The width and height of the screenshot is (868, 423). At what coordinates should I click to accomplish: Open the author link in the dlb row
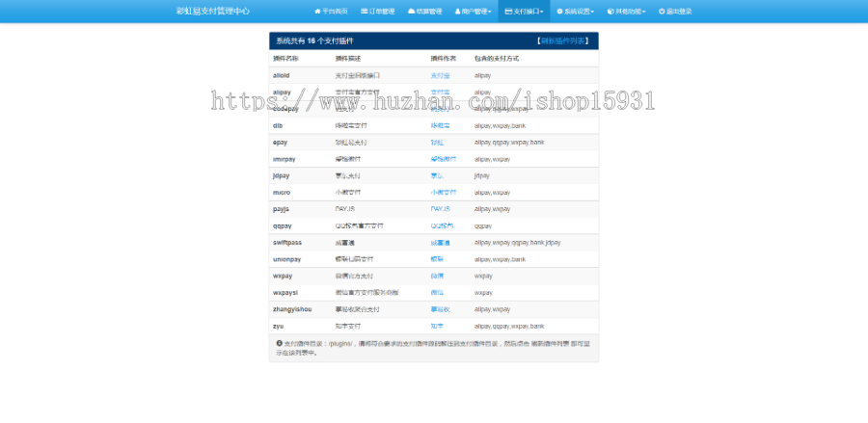[440, 125]
